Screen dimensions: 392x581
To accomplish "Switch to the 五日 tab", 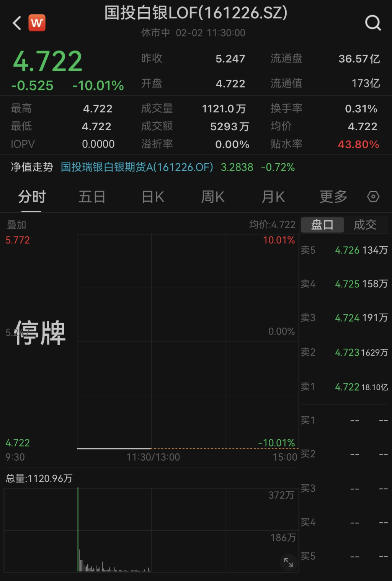I will [92, 197].
